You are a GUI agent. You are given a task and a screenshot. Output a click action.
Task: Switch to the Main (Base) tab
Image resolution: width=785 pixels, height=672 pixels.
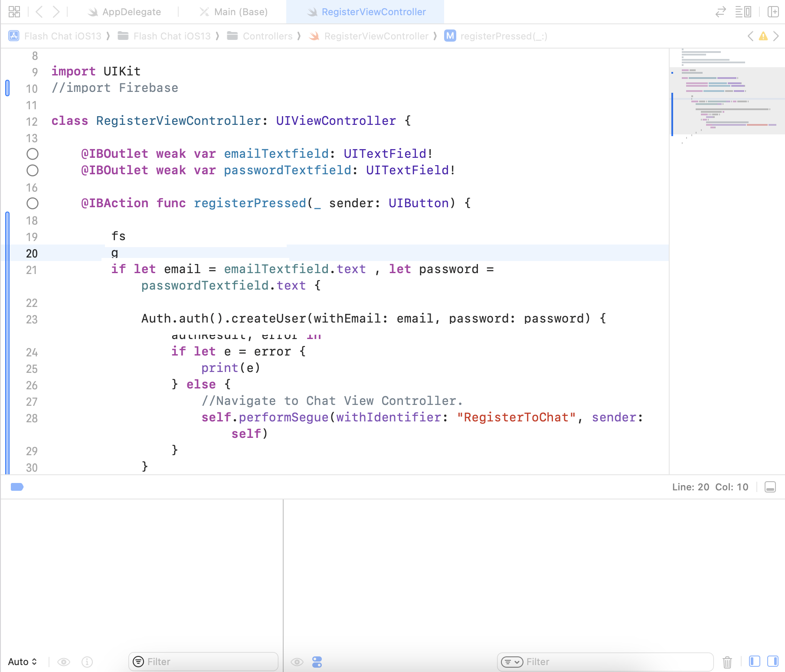tap(233, 12)
